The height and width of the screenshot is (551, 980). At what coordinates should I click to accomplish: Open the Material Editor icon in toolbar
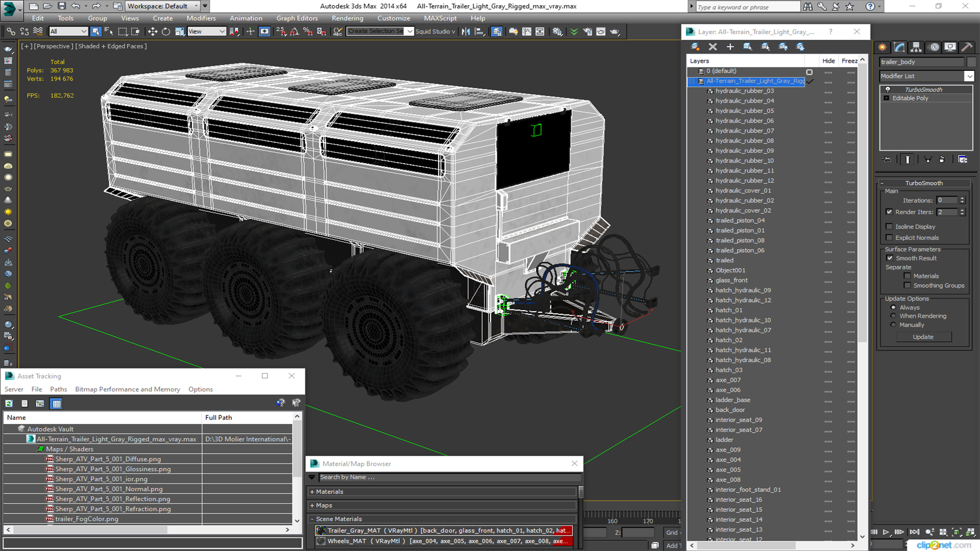click(x=557, y=32)
